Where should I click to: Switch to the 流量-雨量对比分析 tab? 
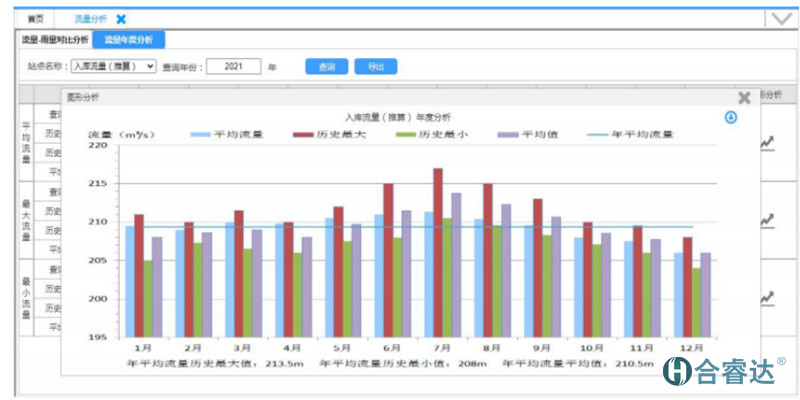[x=55, y=40]
